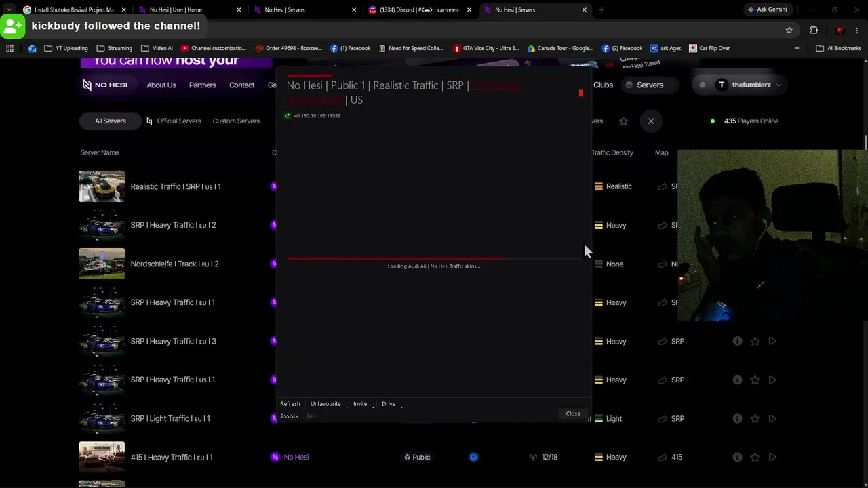Image resolution: width=868 pixels, height=488 pixels.
Task: Show info for SRP Heavy Traffic US 1
Action: point(737,380)
